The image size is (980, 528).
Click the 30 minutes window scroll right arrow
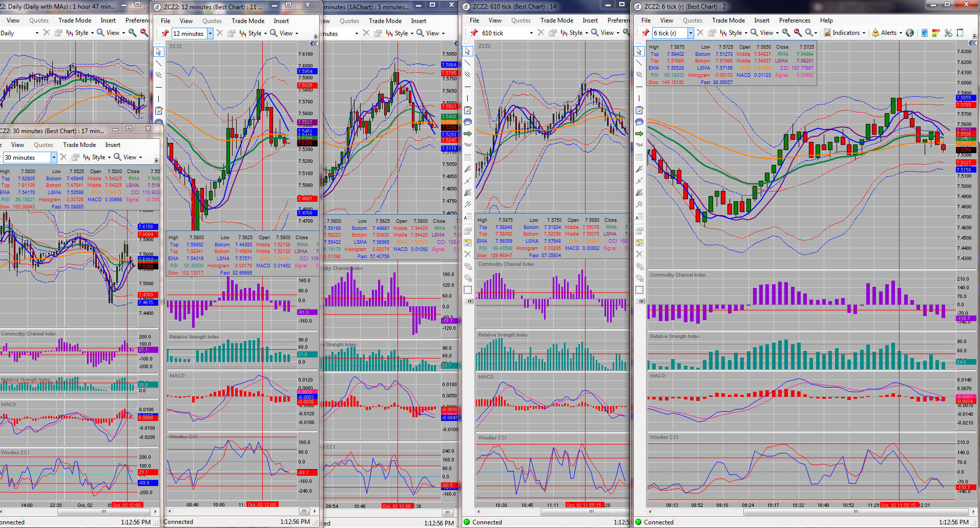point(156,512)
